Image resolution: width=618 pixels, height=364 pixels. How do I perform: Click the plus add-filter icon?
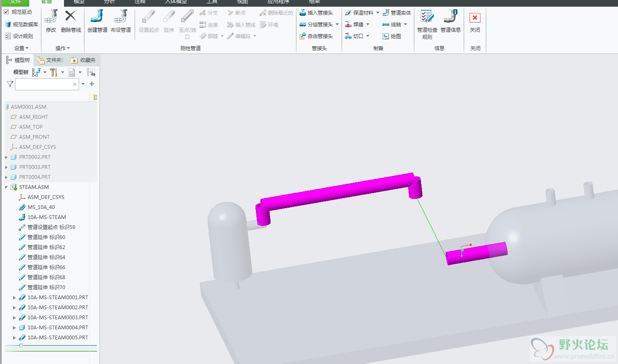(x=92, y=84)
